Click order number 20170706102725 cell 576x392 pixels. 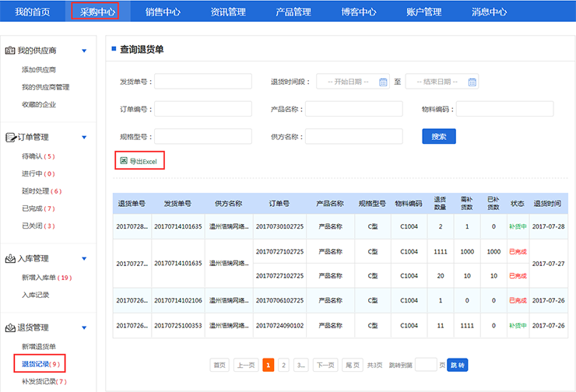click(x=280, y=300)
